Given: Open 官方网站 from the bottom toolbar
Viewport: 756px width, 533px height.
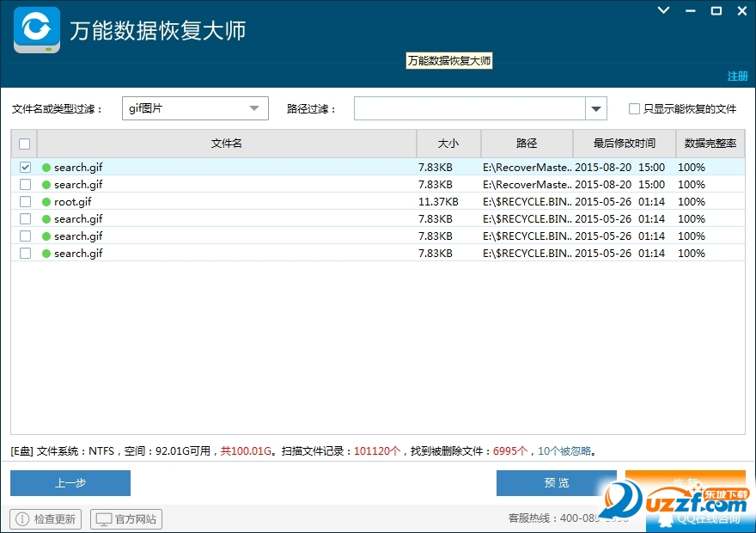Looking at the screenshot, I should pyautogui.click(x=125, y=518).
